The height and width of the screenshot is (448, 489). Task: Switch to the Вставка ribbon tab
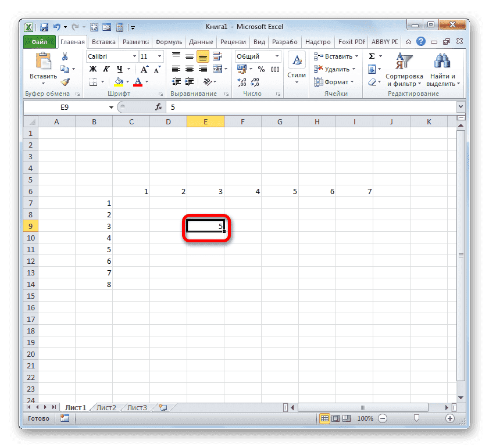(x=103, y=41)
